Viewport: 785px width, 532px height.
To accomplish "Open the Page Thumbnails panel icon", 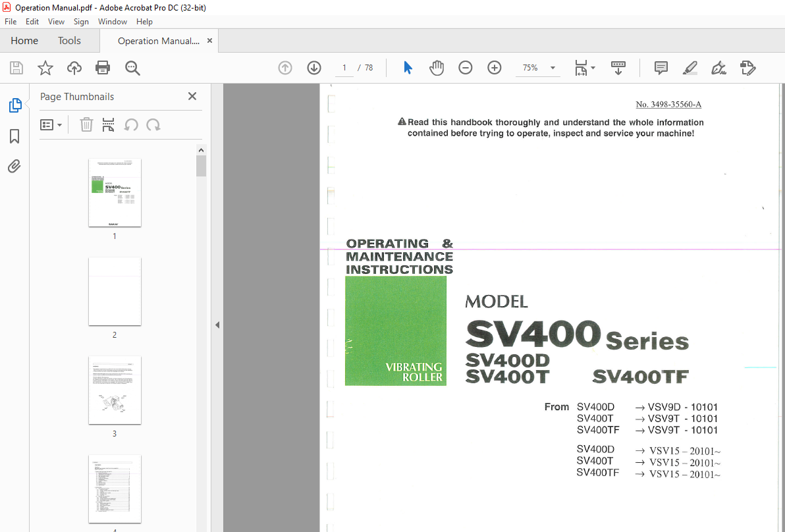I will [15, 105].
